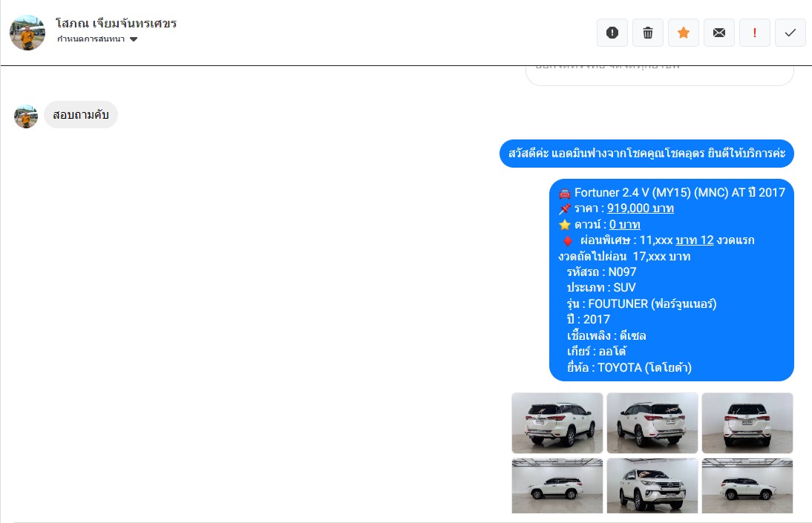Open second-row middle car photo, front view
812x523 pixels.
(x=652, y=486)
